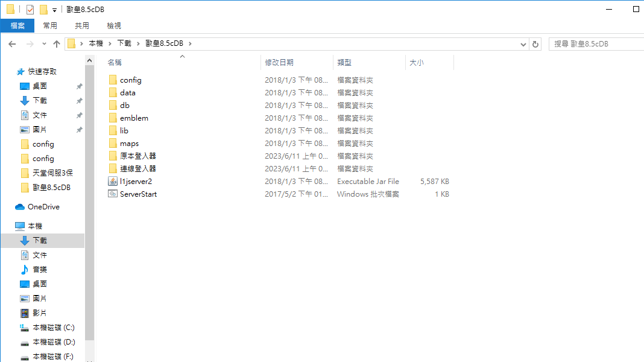The width and height of the screenshot is (644, 362).
Task: Switch to the 檢視 ribbon tab
Action: tap(114, 25)
